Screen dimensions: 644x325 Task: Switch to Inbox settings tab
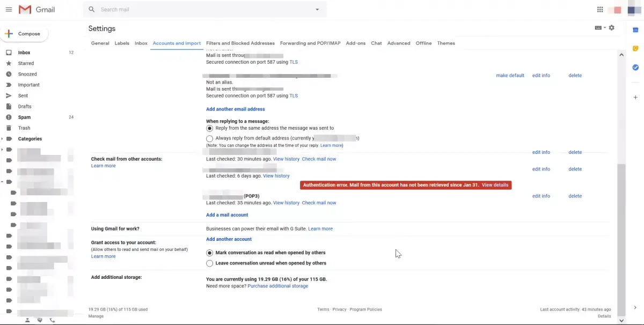pos(141,43)
